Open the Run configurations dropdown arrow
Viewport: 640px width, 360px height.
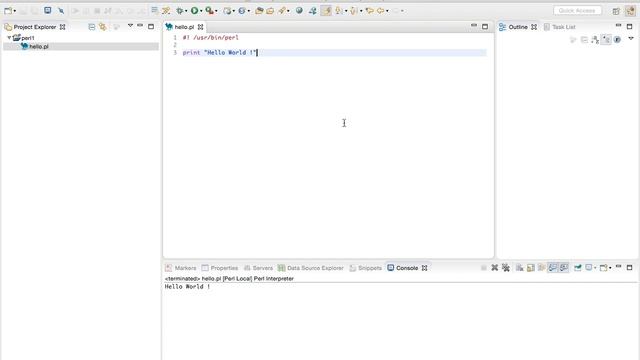tap(201, 11)
